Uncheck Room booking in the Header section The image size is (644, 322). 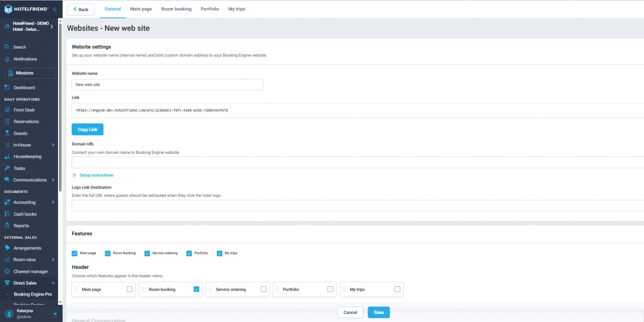(196, 289)
